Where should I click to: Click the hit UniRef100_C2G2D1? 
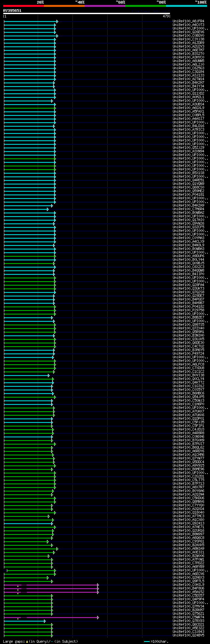[x=188, y=477]
